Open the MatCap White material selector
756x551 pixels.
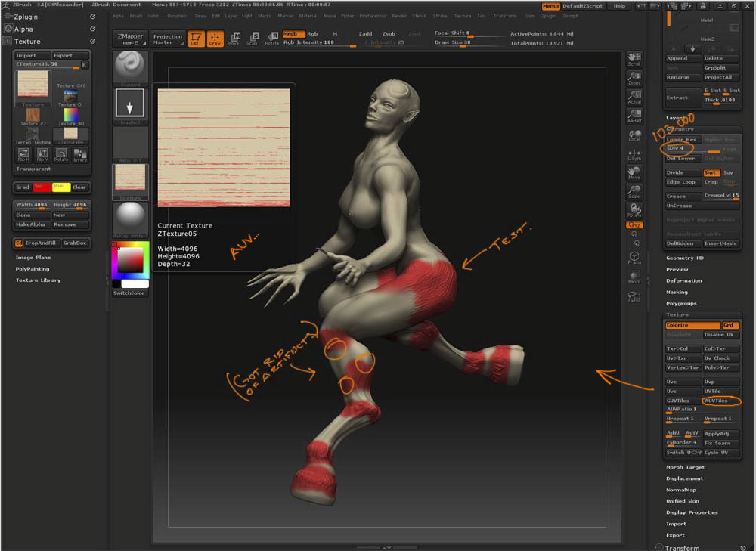(x=130, y=220)
